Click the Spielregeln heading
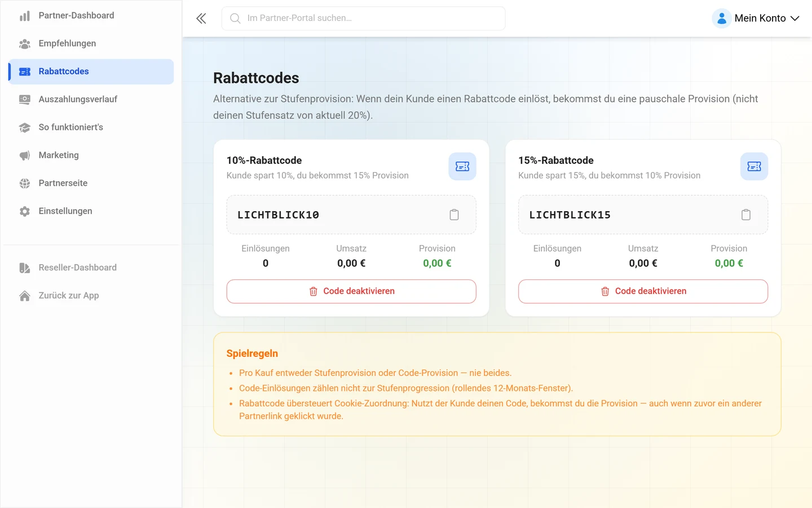The width and height of the screenshot is (812, 508). tap(252, 353)
